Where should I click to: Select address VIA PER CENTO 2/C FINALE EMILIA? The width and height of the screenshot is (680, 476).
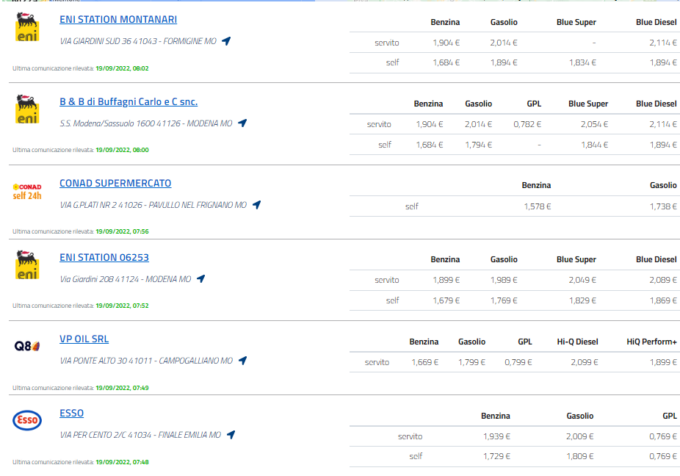point(141,434)
